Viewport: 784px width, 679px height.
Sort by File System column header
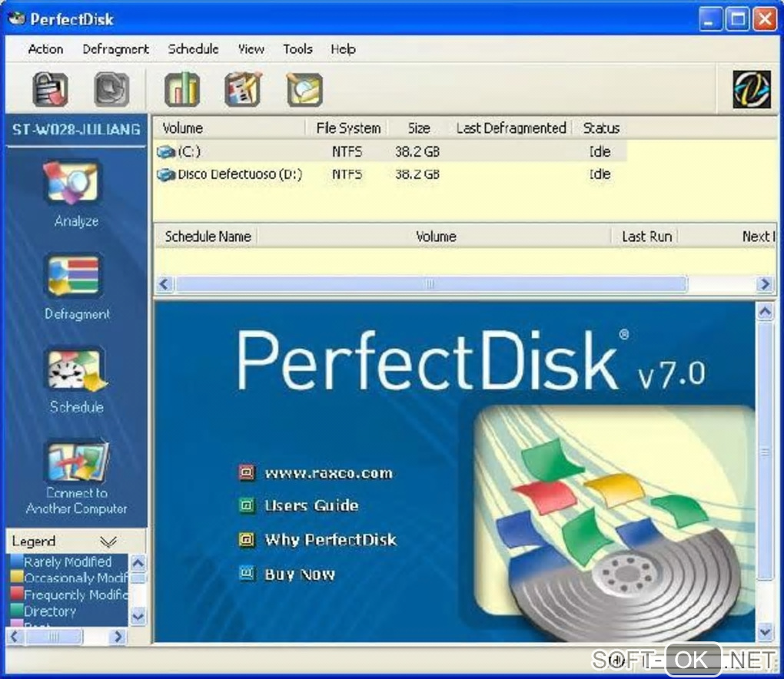click(348, 128)
